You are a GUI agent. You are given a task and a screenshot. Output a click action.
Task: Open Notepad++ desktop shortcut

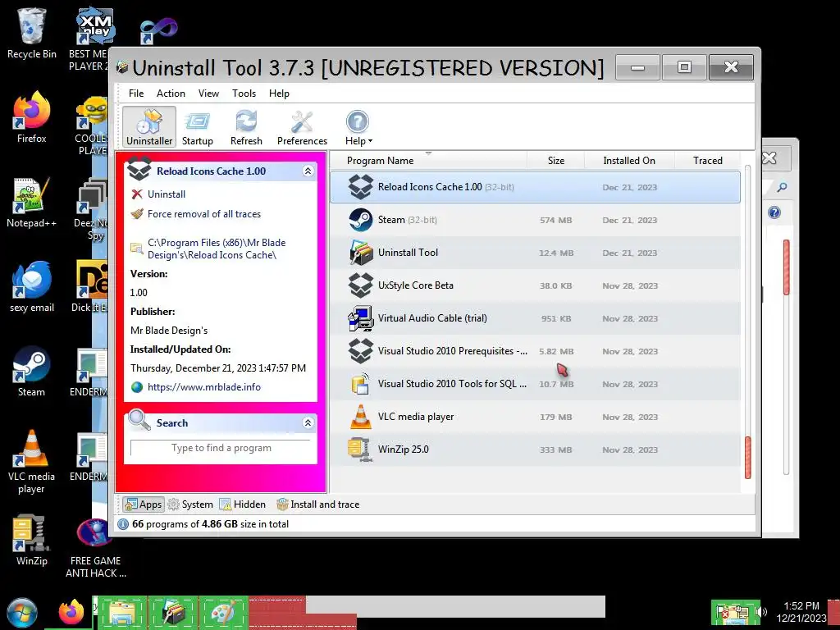[x=32, y=203]
